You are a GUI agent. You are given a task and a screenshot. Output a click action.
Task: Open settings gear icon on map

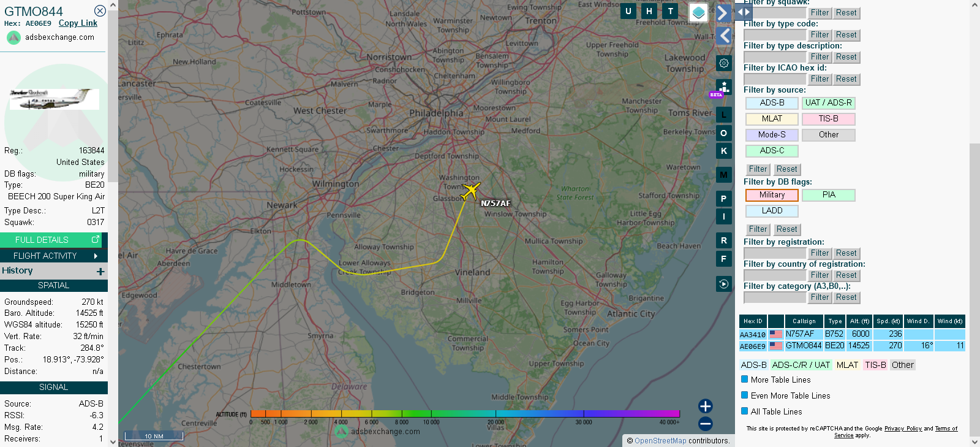[x=724, y=63]
